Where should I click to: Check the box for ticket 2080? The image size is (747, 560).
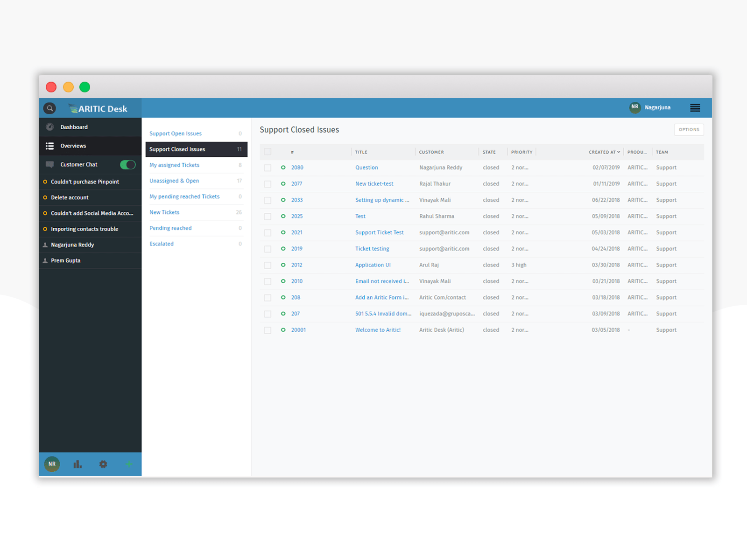pyautogui.click(x=268, y=168)
